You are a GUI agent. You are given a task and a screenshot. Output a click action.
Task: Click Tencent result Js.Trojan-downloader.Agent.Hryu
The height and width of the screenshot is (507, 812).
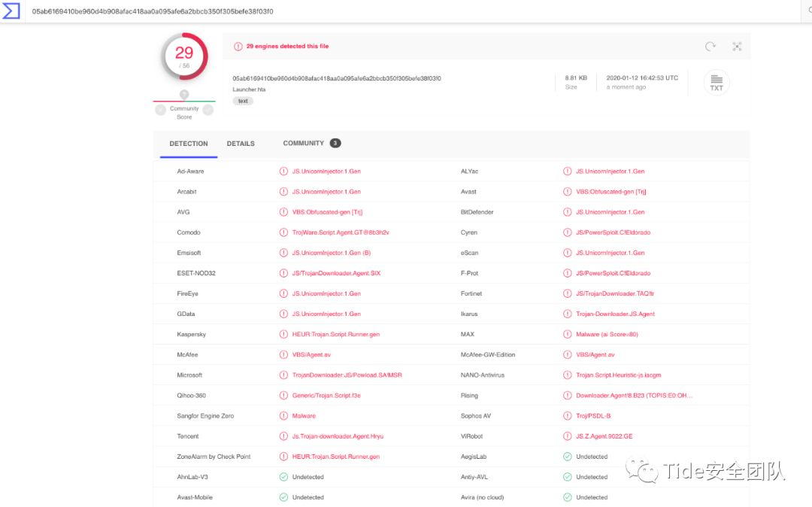(338, 436)
